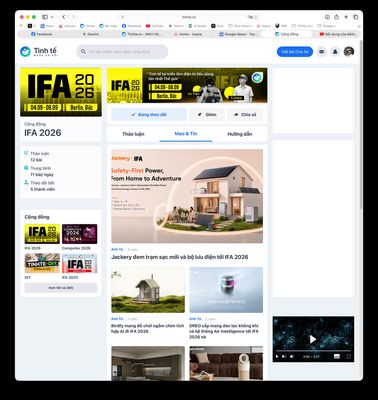This screenshot has width=378, height=400.
Task: Open the messages icon in the header
Action: point(322,52)
